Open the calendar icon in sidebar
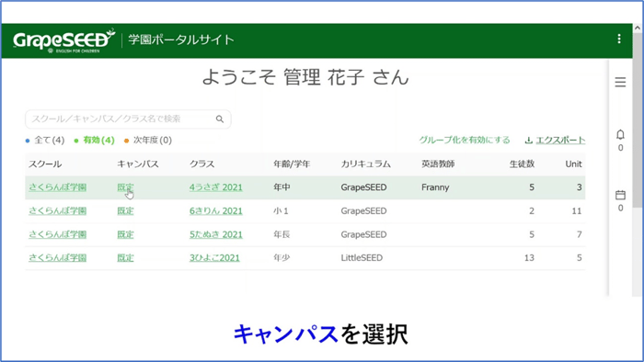This screenshot has height=362, width=644. point(620,195)
